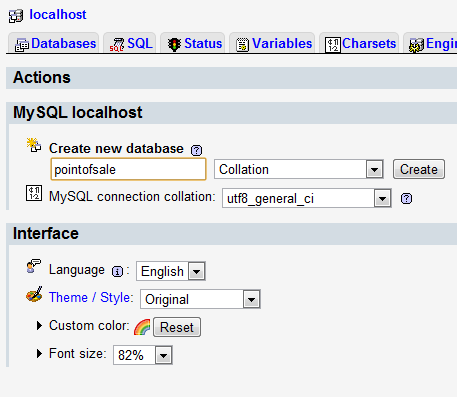Click the server icon beside localhost
The image size is (457, 397).
(16, 16)
